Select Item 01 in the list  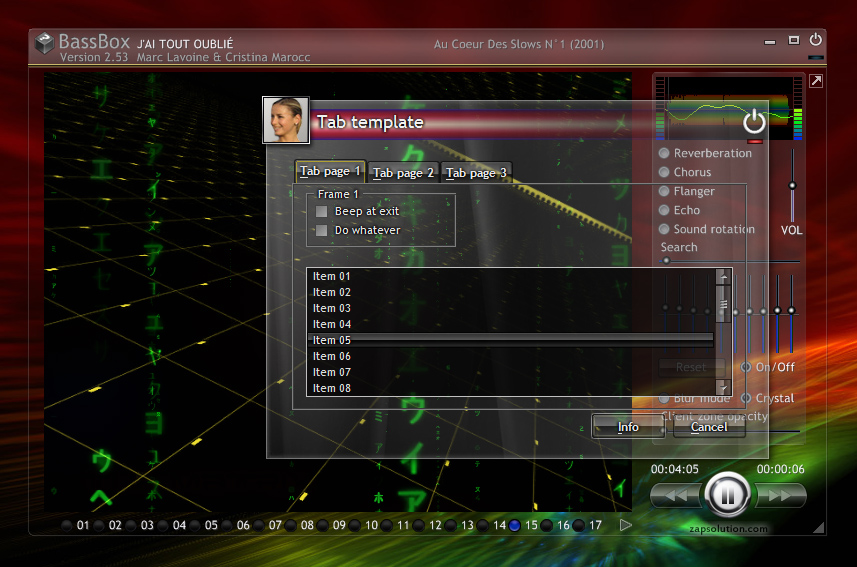coord(511,276)
